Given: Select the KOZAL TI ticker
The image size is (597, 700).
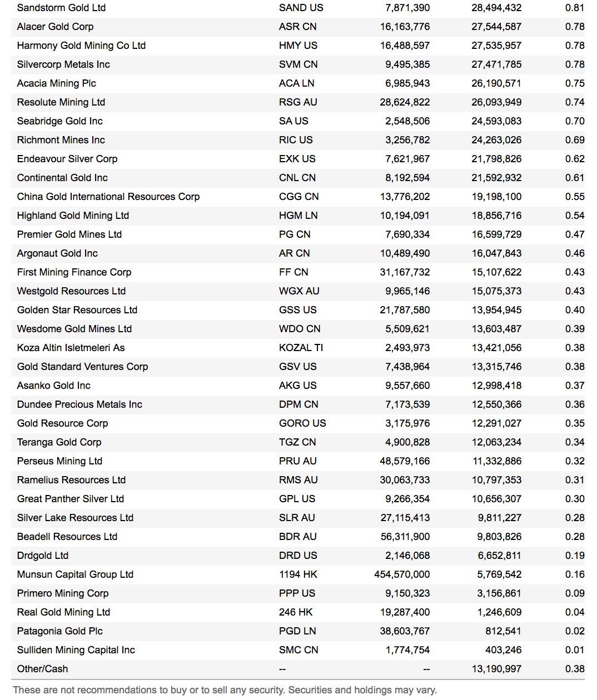Looking at the screenshot, I should [301, 348].
